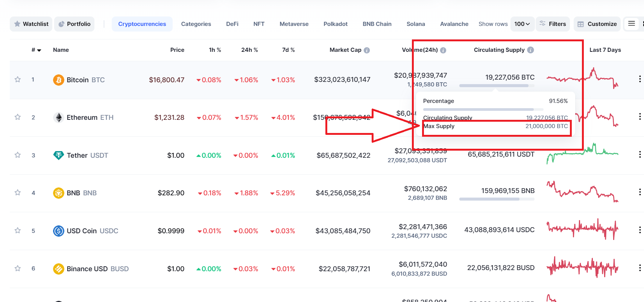The height and width of the screenshot is (302, 644).
Task: Open Bitcoin row more options menu
Action: [x=640, y=79]
